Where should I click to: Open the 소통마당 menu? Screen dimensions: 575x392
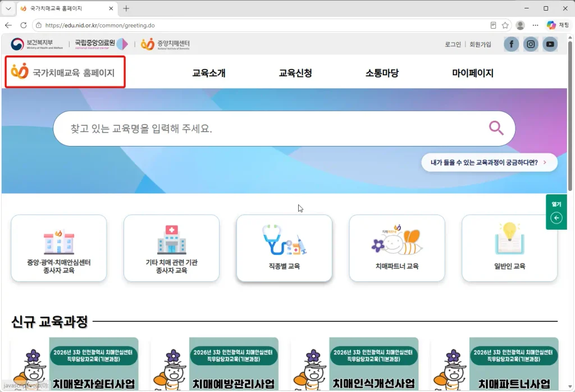coord(382,73)
